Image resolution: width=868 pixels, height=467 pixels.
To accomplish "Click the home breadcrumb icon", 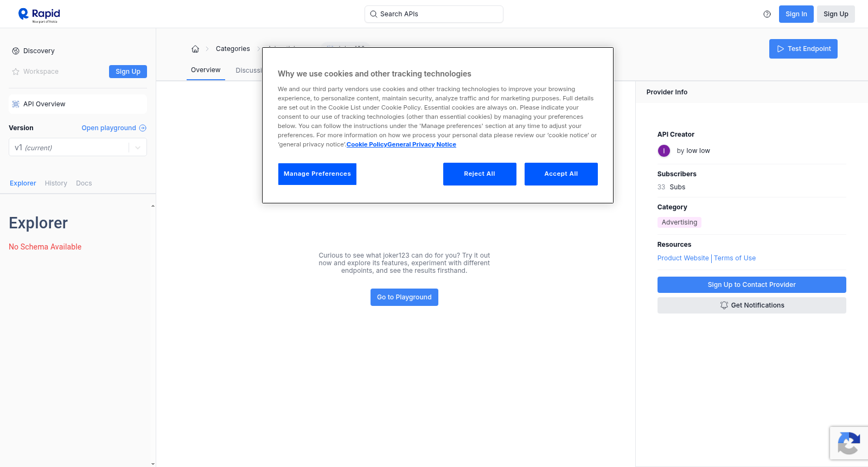I will 195,49.
